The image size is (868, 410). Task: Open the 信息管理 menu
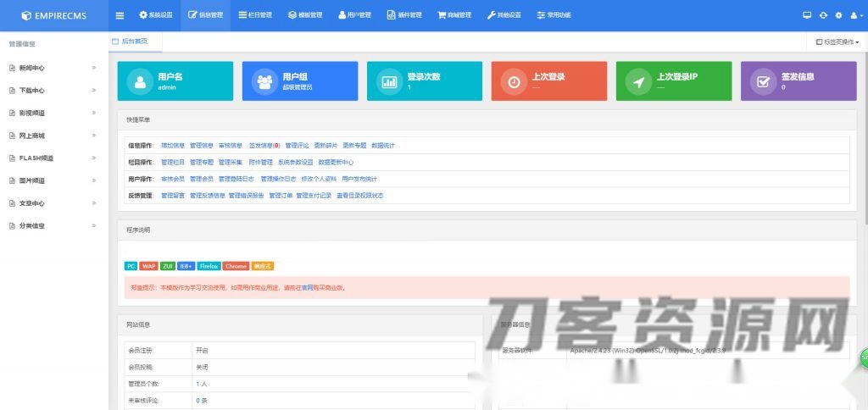click(x=205, y=15)
